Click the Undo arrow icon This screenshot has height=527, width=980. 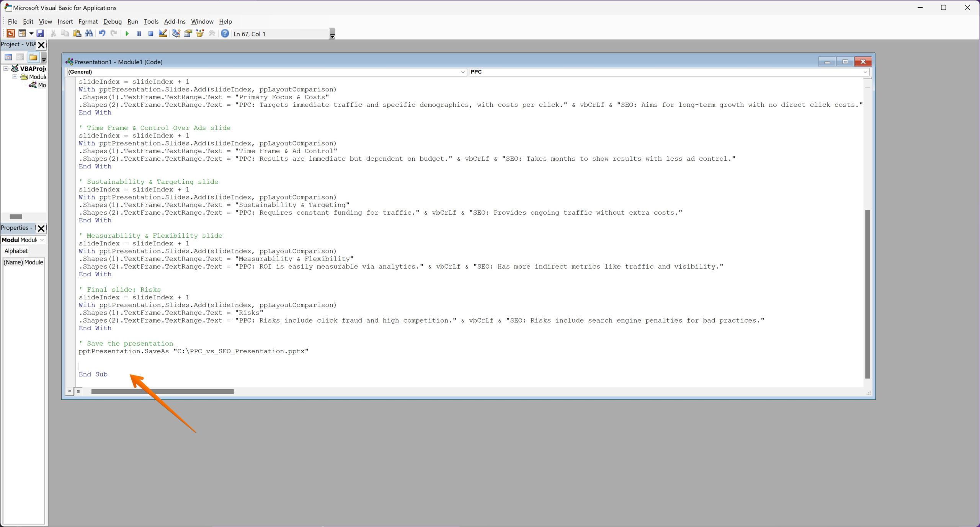click(102, 34)
